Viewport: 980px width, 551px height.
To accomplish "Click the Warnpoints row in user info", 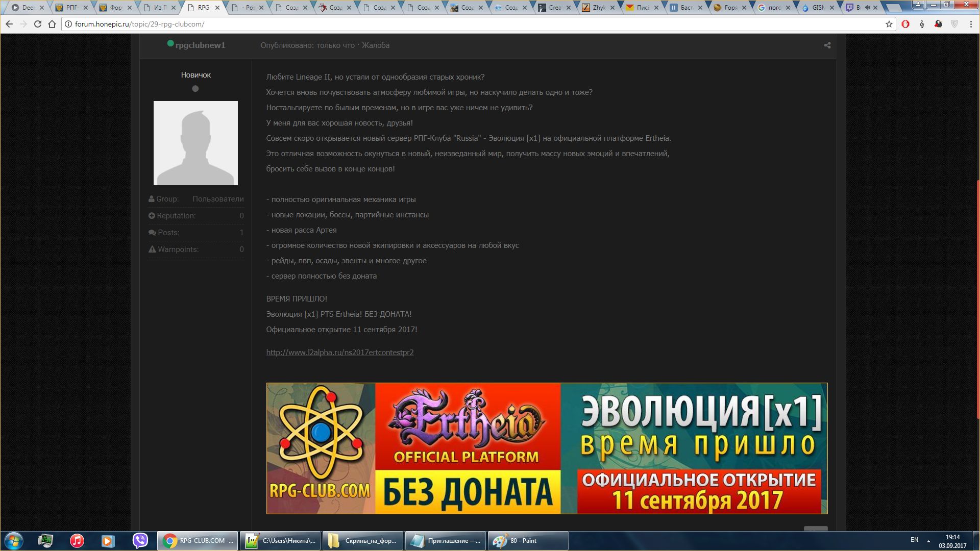I will point(196,249).
